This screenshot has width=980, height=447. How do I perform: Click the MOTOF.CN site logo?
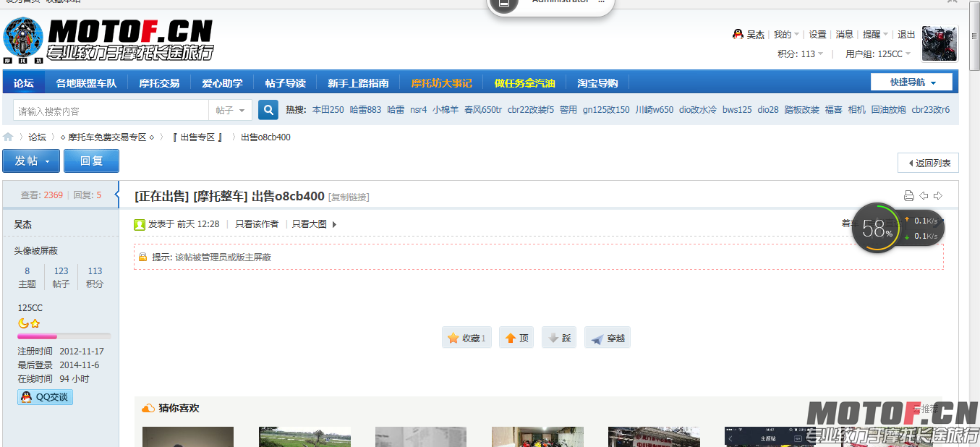point(108,40)
